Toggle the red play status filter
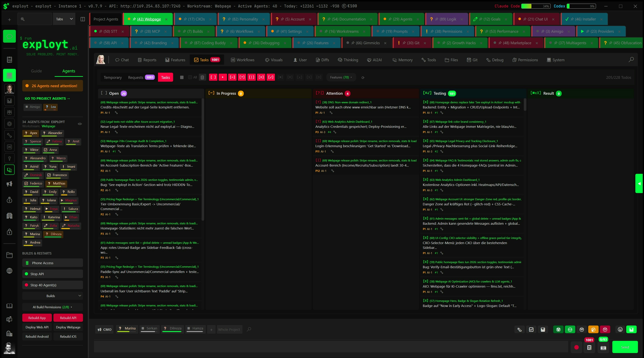The image size is (644, 358). (223, 77)
